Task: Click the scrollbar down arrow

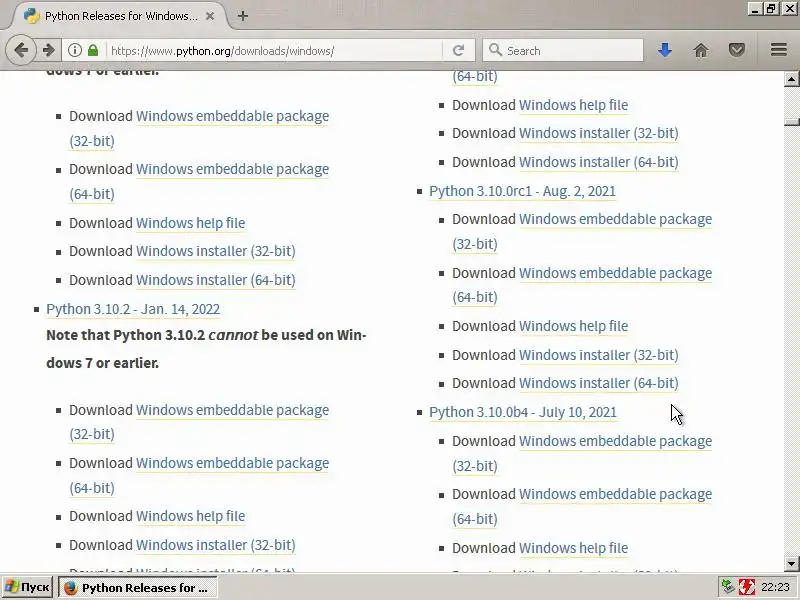Action: pyautogui.click(x=791, y=564)
